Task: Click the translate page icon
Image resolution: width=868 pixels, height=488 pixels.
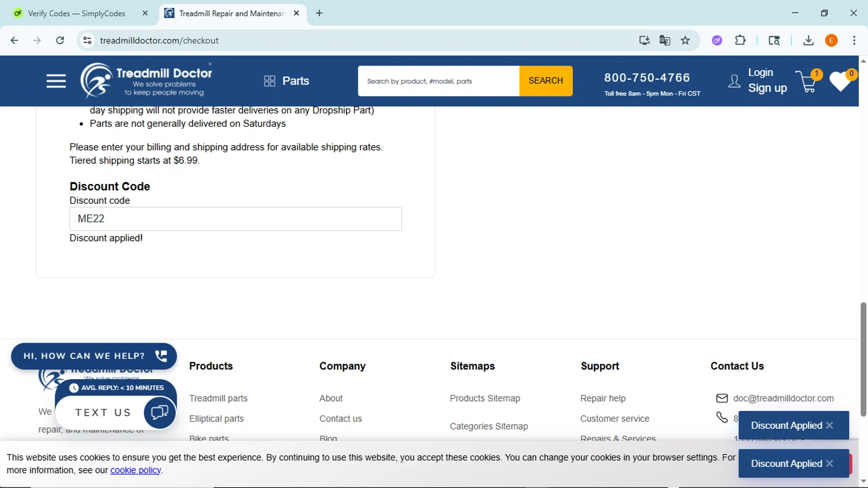Action: pos(665,41)
